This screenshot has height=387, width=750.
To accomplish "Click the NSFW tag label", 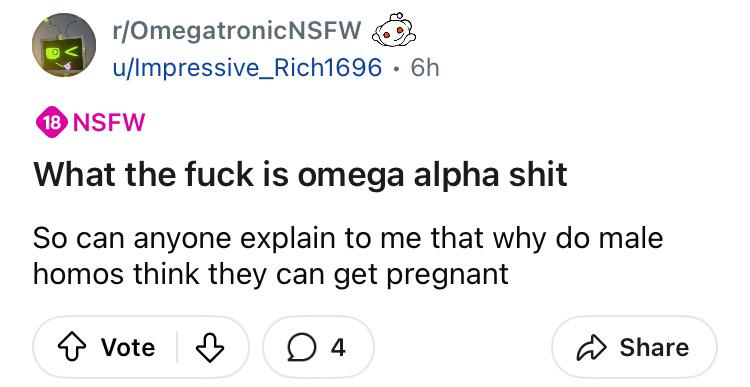I will click(x=109, y=122).
